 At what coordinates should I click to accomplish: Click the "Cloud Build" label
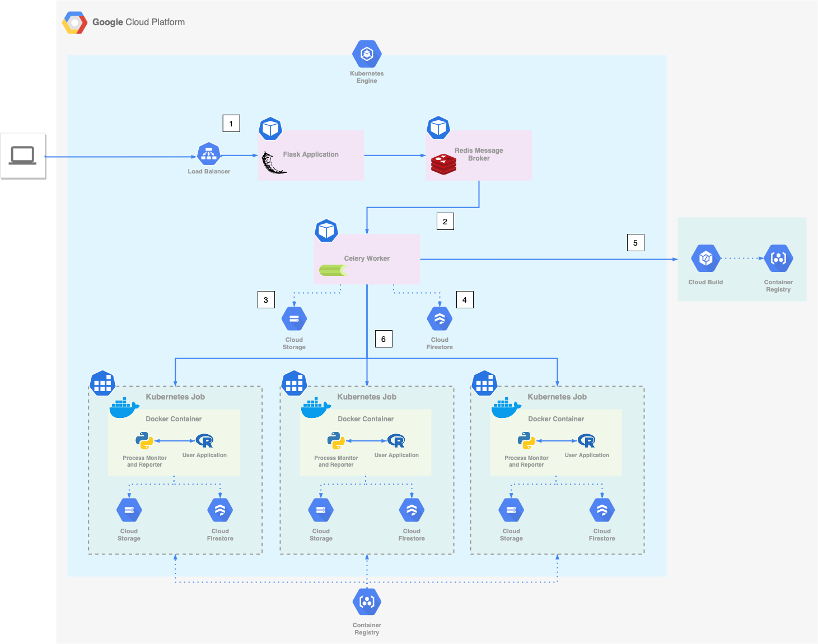[x=705, y=283]
